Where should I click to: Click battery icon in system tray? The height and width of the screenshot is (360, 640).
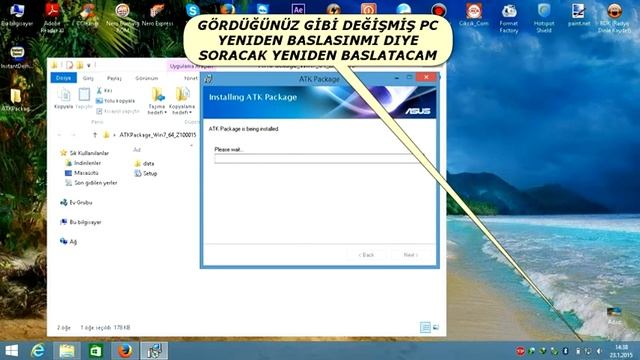coord(578,351)
